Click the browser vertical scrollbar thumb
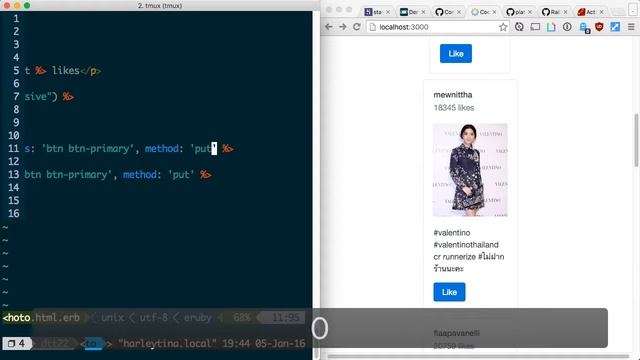This screenshot has height=360, width=640. tap(636, 140)
